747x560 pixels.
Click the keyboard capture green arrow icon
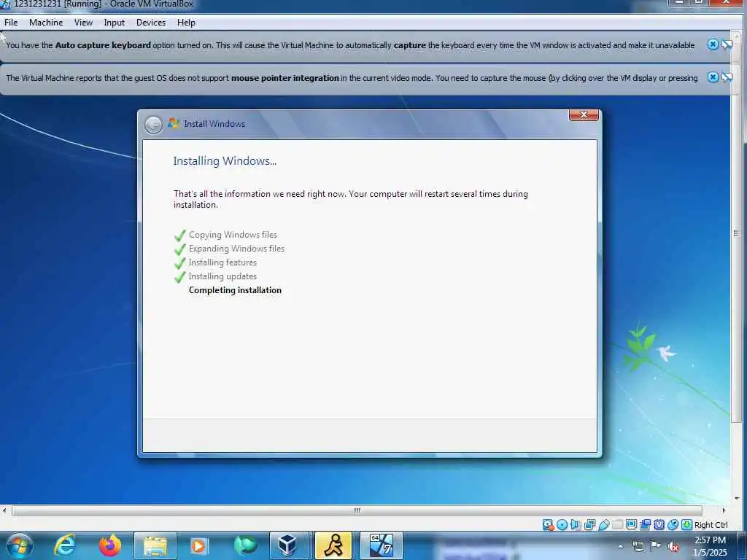tap(686, 525)
